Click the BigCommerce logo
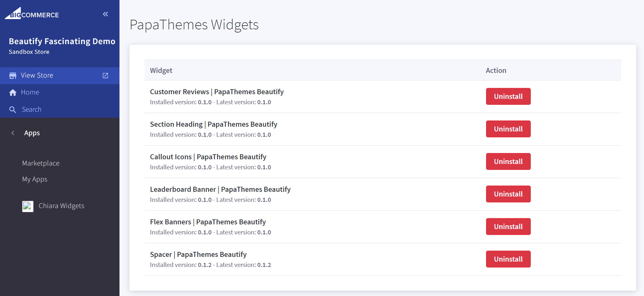The image size is (644, 296). click(32, 13)
